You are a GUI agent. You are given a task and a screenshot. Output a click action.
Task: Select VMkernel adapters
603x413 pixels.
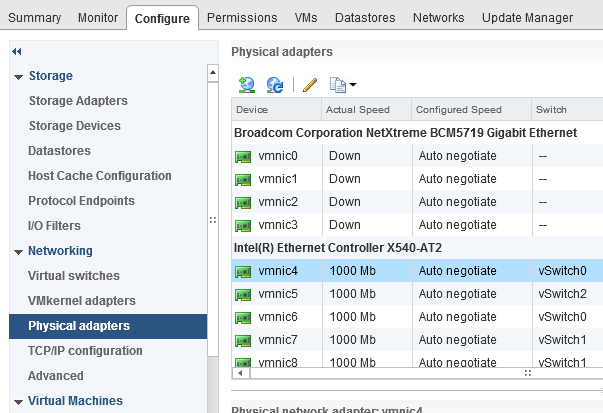pyautogui.click(x=82, y=301)
